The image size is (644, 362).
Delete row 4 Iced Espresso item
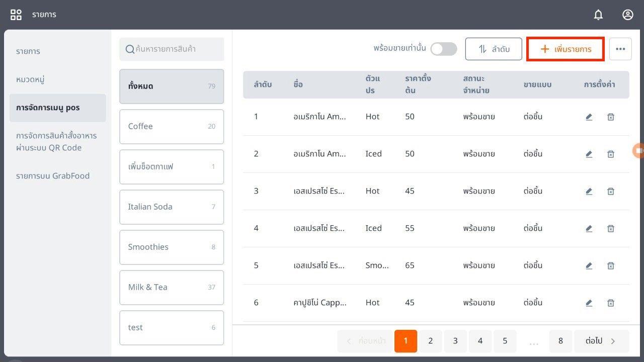tap(610, 228)
